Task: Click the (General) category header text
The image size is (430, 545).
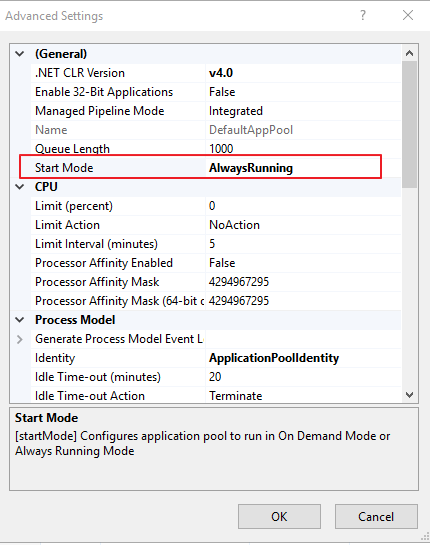Action: click(61, 54)
